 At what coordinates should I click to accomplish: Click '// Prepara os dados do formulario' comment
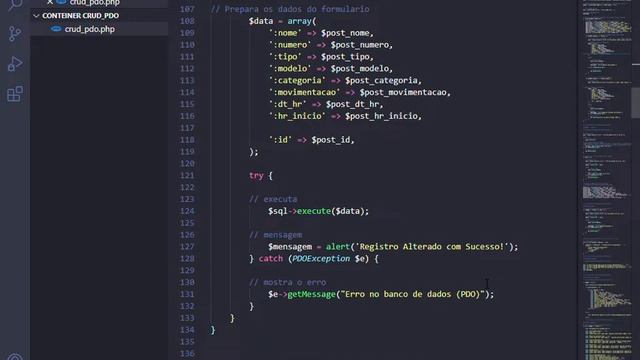pyautogui.click(x=290, y=9)
